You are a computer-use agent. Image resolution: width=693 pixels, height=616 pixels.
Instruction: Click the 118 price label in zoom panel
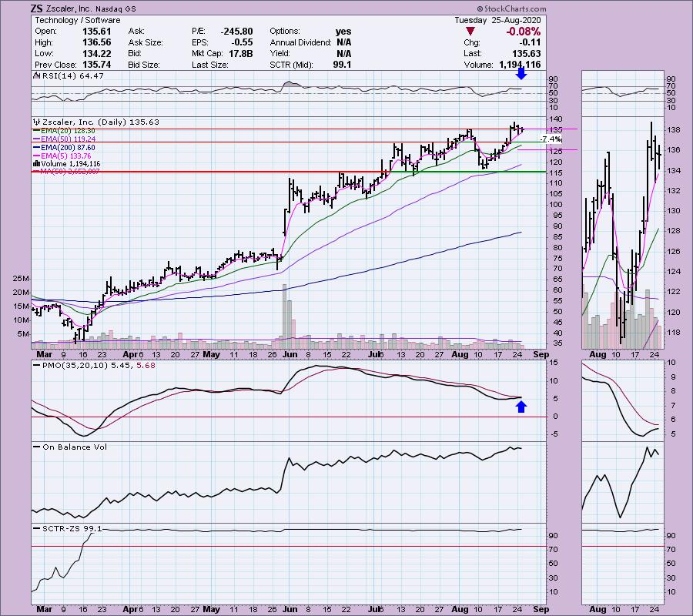click(x=673, y=333)
